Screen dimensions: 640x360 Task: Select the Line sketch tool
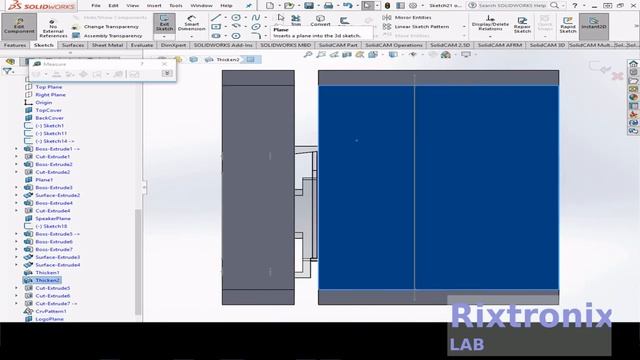216,18
